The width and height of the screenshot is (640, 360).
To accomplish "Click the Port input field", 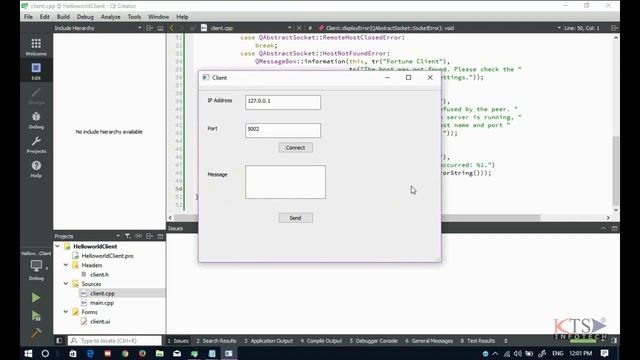I will (283, 130).
